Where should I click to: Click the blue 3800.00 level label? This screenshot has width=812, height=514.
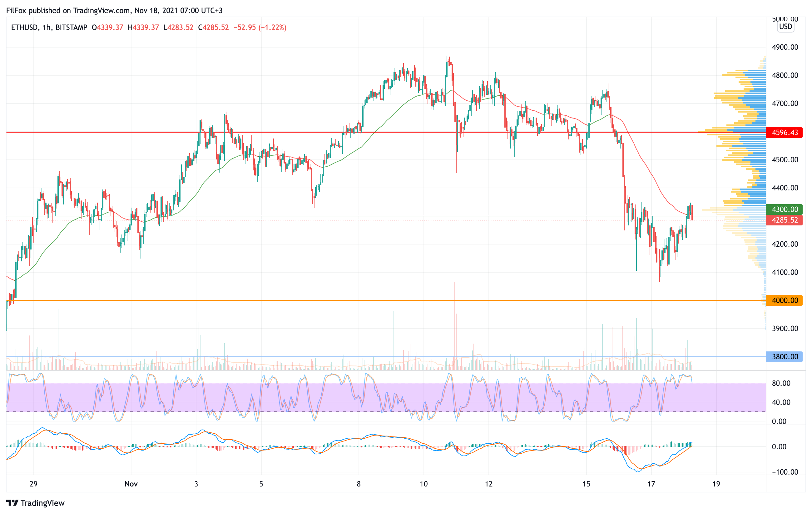click(x=784, y=357)
